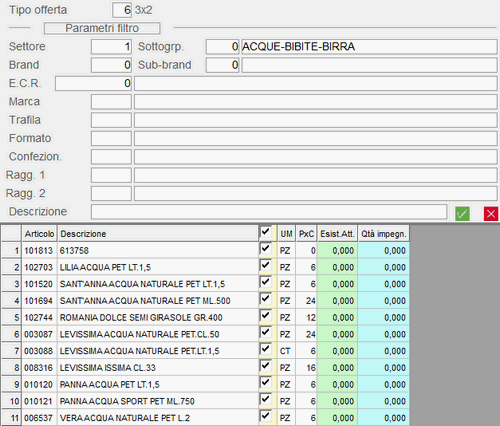Select article 101813 cell in row 1
500x426 pixels.
39,250
